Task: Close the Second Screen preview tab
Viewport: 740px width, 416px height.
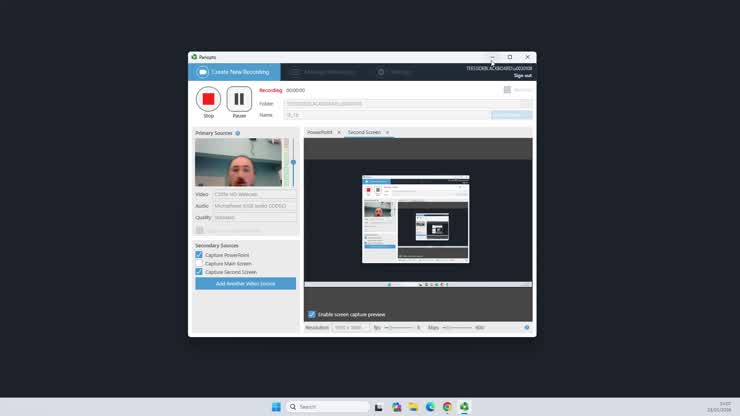Action: [387, 132]
